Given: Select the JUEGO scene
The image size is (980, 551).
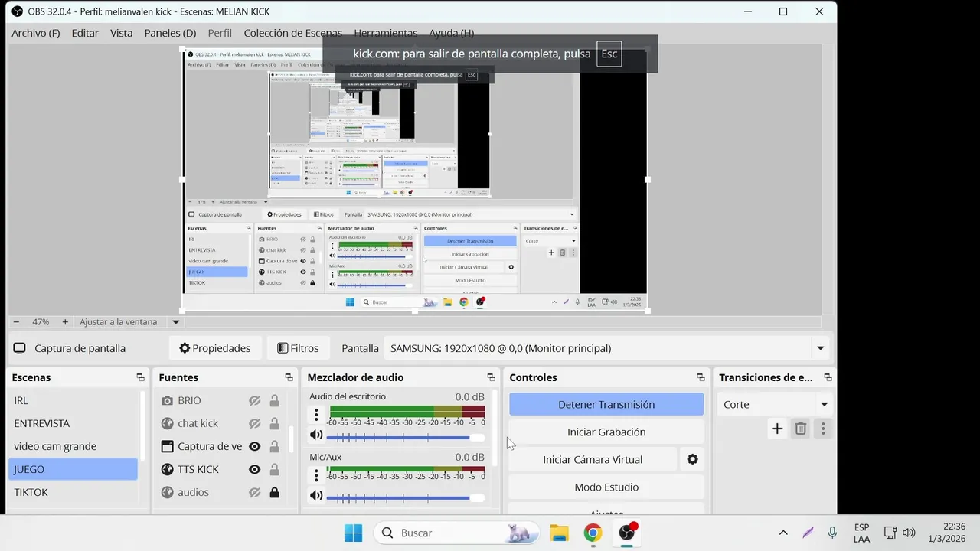Looking at the screenshot, I should (x=73, y=469).
